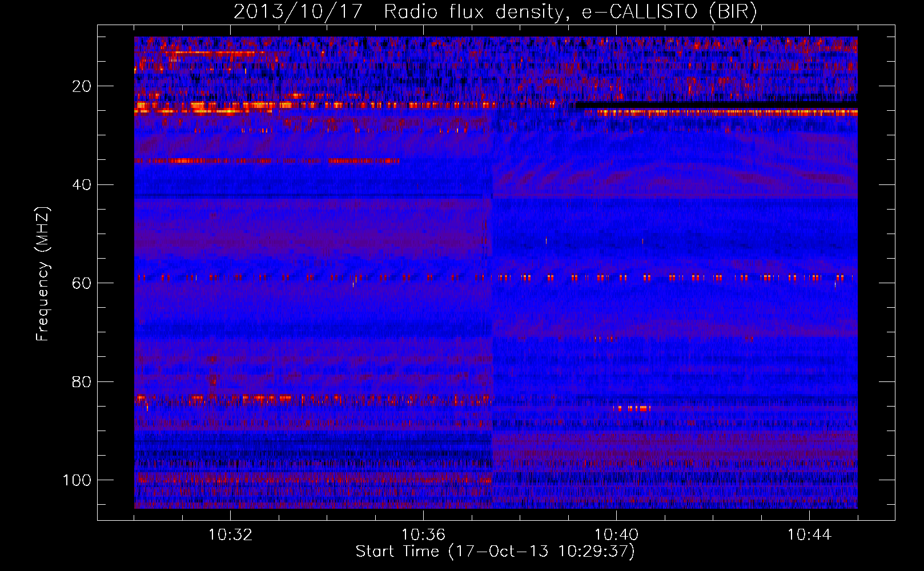Click the 10:36 time tick label

423,535
